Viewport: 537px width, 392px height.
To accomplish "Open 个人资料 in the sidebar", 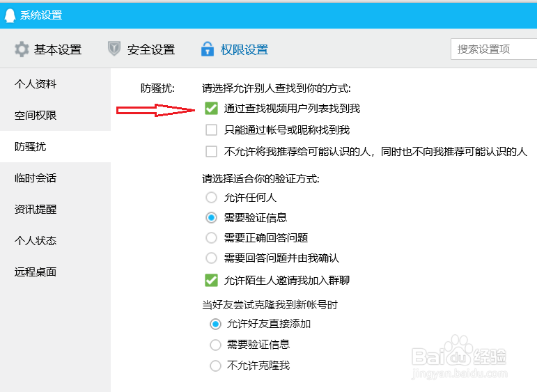I will 55,84.
